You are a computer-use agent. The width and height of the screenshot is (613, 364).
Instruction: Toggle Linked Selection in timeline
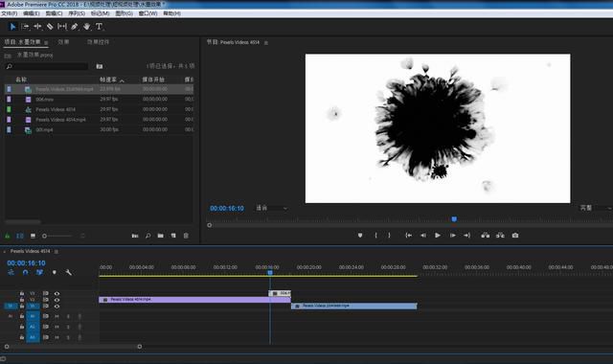(x=39, y=272)
